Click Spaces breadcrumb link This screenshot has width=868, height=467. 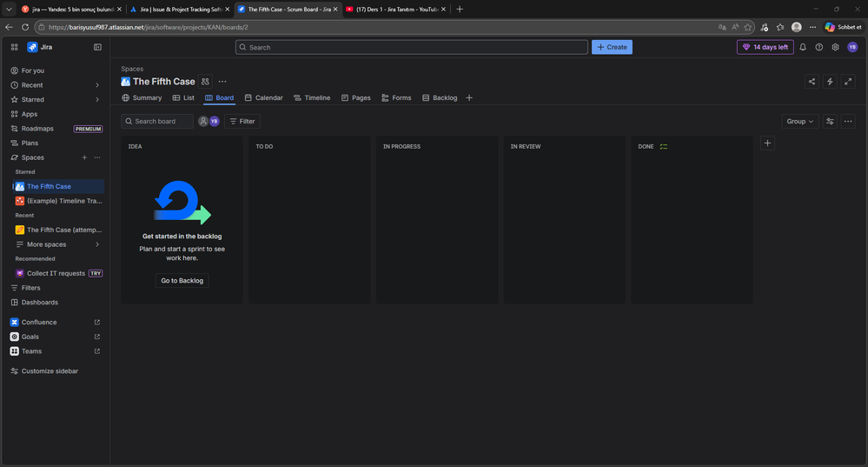click(x=132, y=69)
